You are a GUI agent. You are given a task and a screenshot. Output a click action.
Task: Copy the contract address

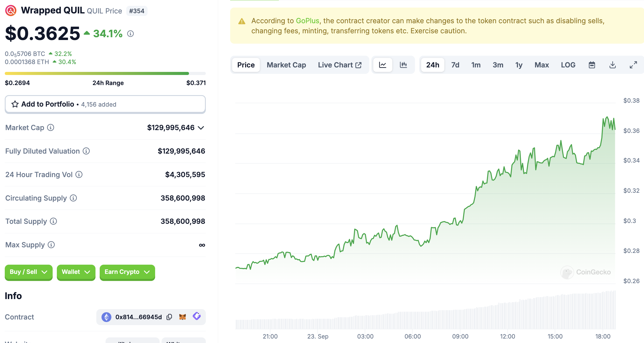169,317
